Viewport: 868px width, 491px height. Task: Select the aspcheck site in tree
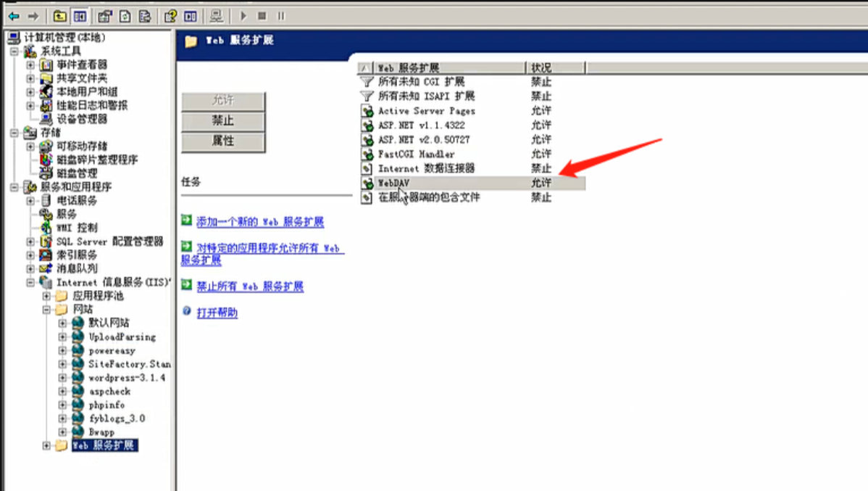coord(109,391)
